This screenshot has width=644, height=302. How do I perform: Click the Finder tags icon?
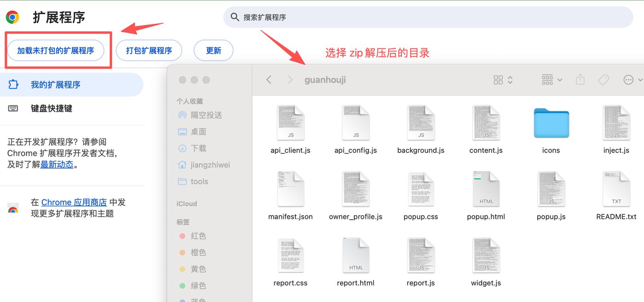coord(604,80)
